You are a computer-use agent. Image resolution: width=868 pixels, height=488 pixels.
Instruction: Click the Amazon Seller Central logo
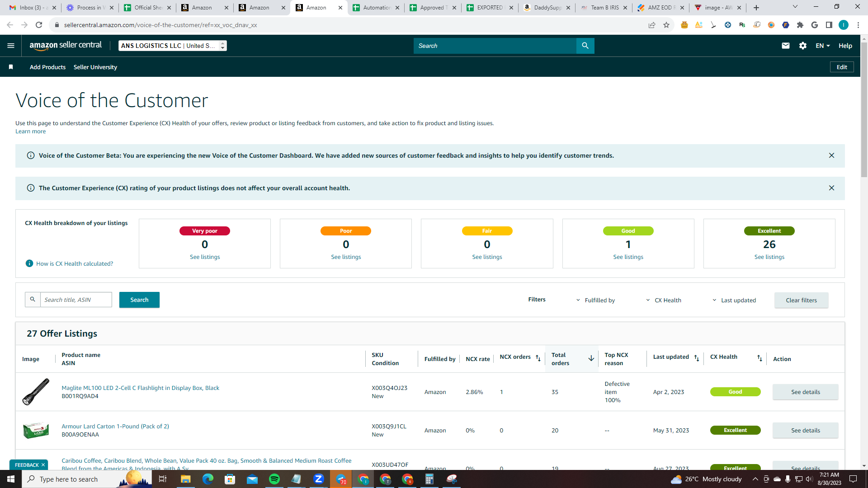tap(66, 45)
